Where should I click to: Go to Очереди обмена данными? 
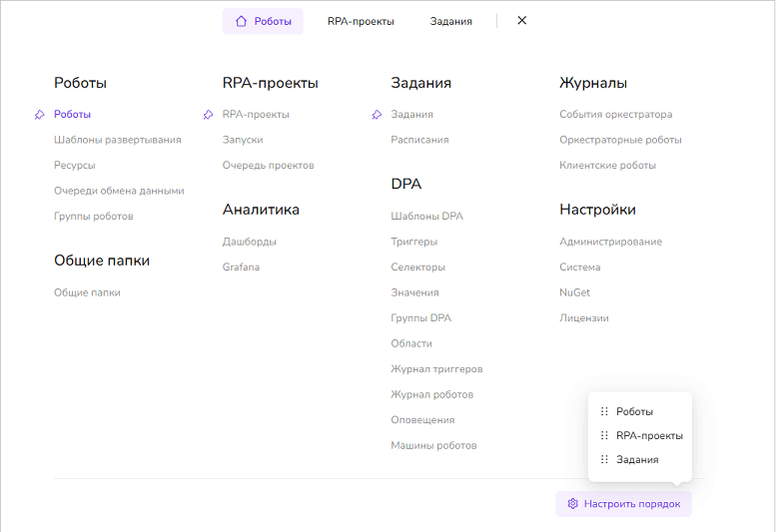coord(119,191)
